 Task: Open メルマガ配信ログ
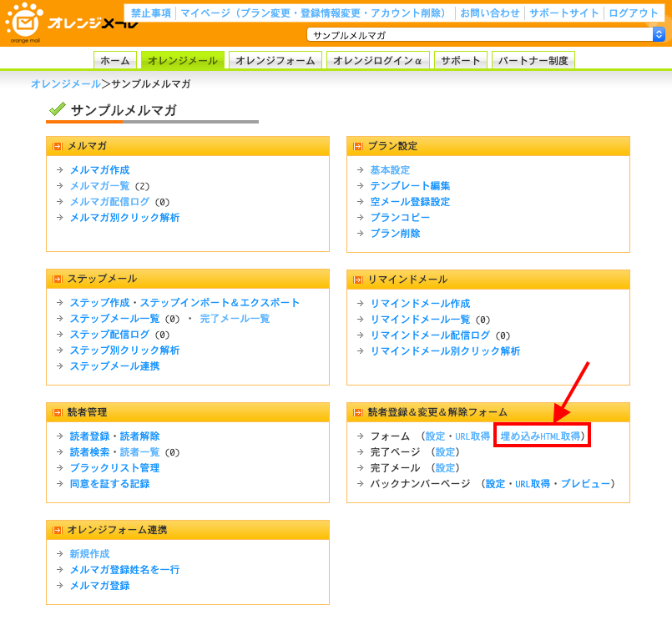(109, 202)
